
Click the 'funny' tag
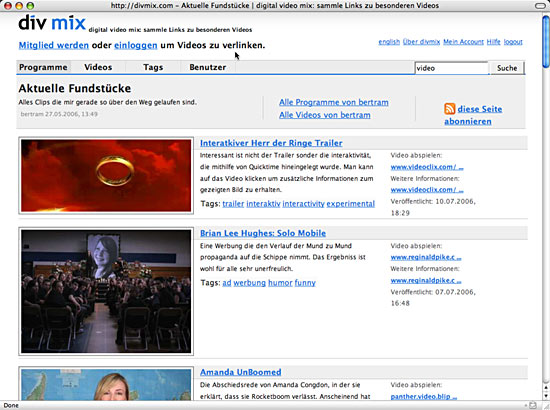click(x=305, y=283)
